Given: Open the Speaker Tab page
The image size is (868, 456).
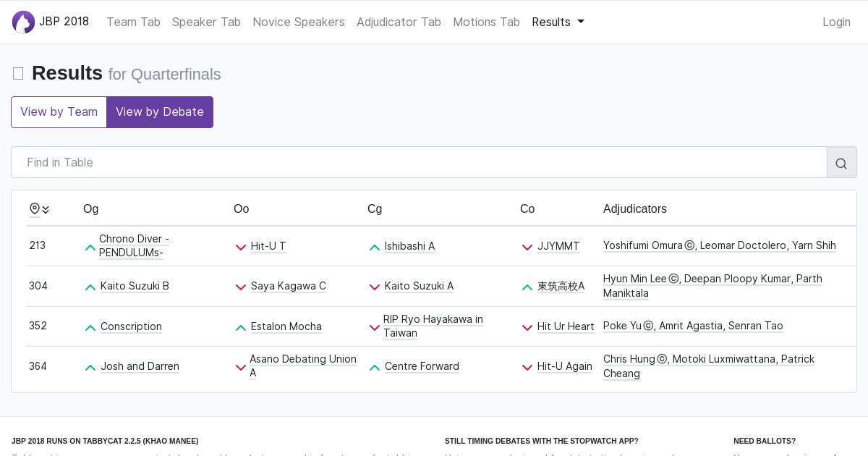Looking at the screenshot, I should point(206,22).
